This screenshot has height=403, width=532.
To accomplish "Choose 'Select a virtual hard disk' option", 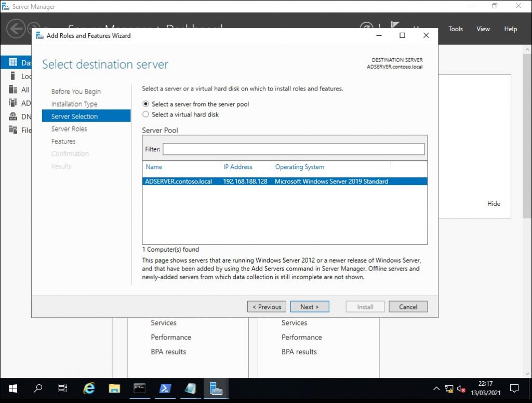I will coord(146,114).
